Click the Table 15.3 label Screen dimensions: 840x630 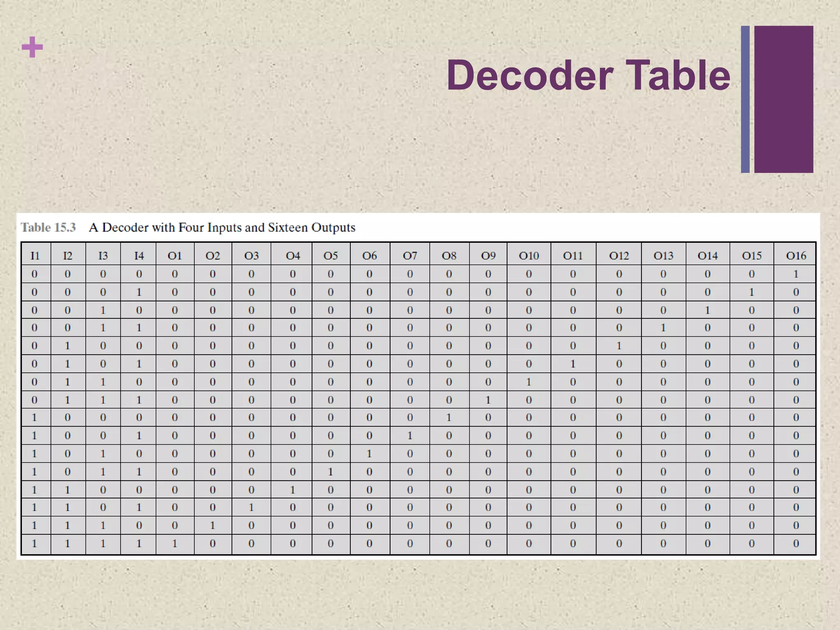point(48,228)
